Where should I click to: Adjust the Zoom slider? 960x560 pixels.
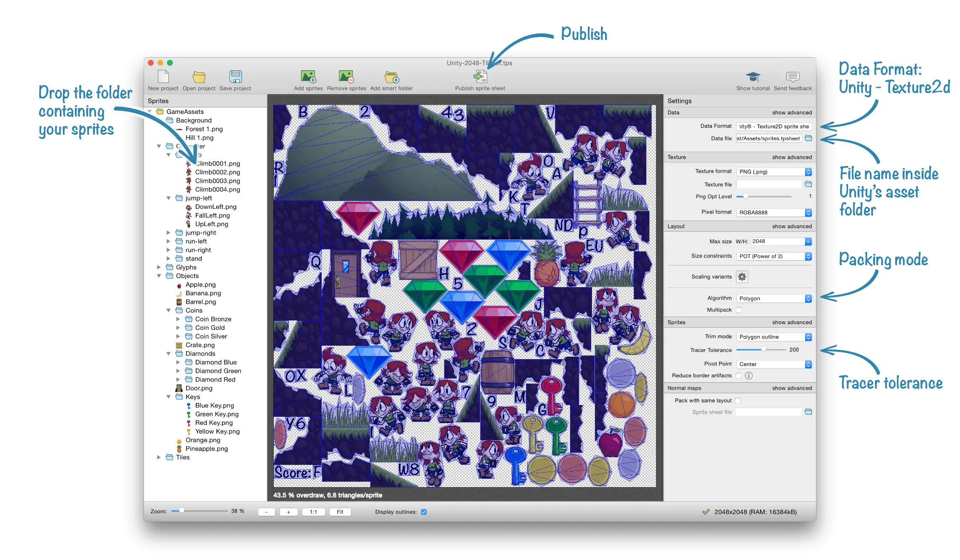pos(199,511)
